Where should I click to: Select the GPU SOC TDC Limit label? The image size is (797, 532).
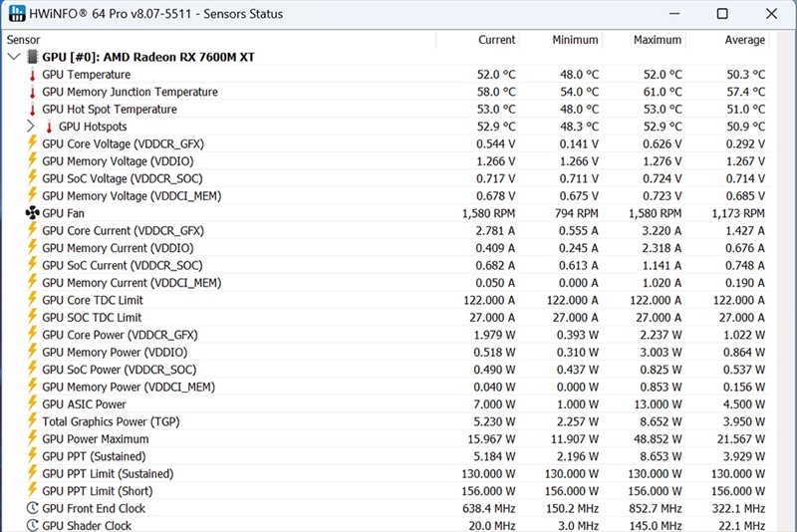click(92, 318)
